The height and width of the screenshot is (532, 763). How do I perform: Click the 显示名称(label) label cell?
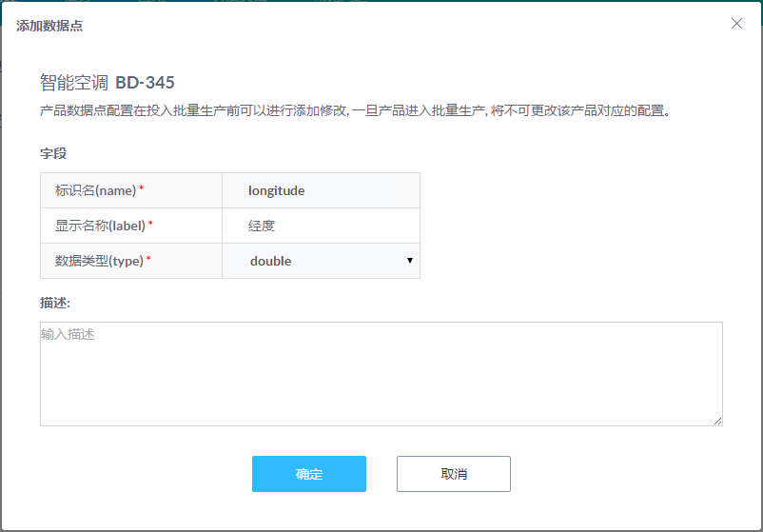(x=131, y=226)
